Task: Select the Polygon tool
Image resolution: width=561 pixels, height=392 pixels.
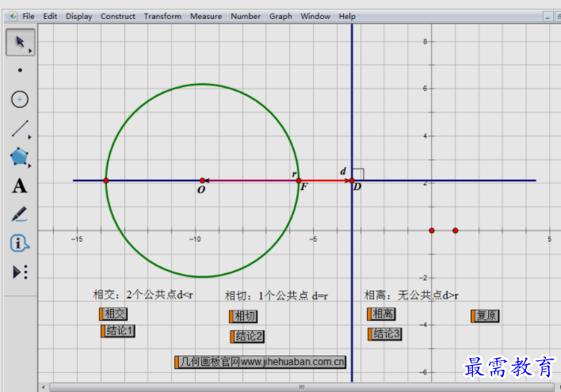Action: pos(19,157)
